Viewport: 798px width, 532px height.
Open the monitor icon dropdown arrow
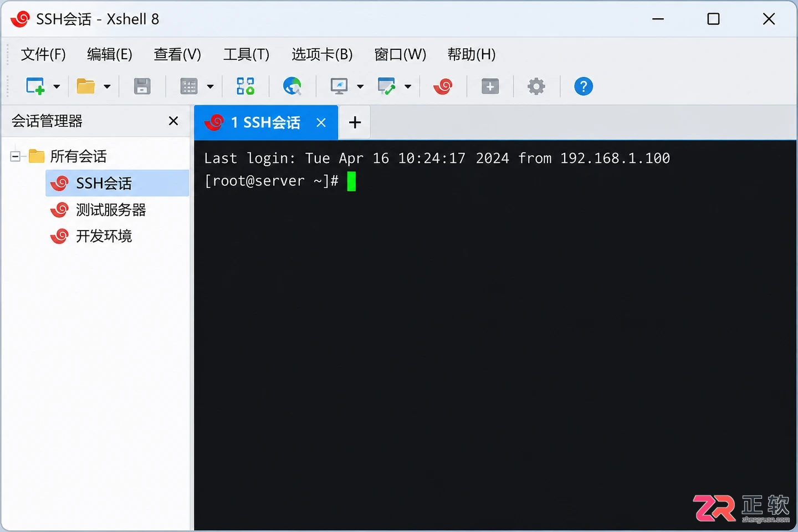pyautogui.click(x=360, y=86)
